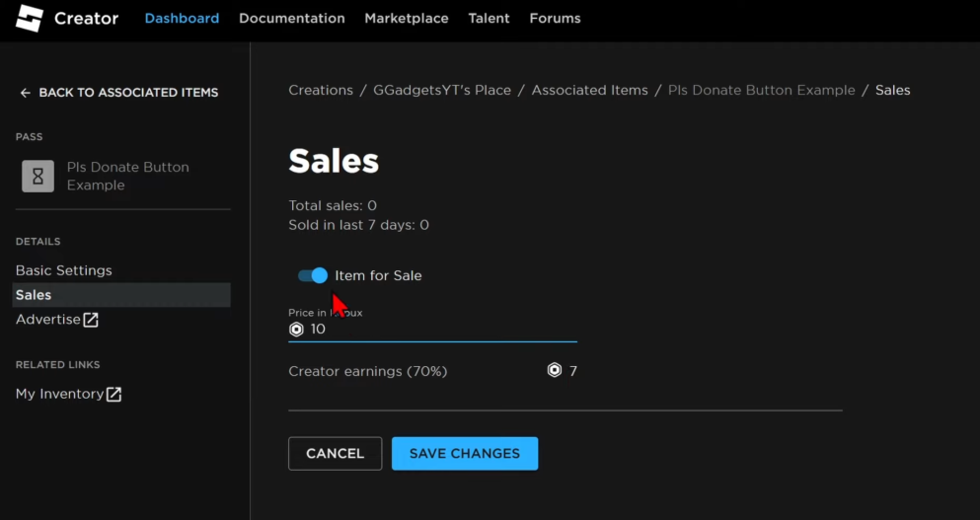Click Back to Associated Items
The height and width of the screenshot is (520, 980).
[119, 93]
